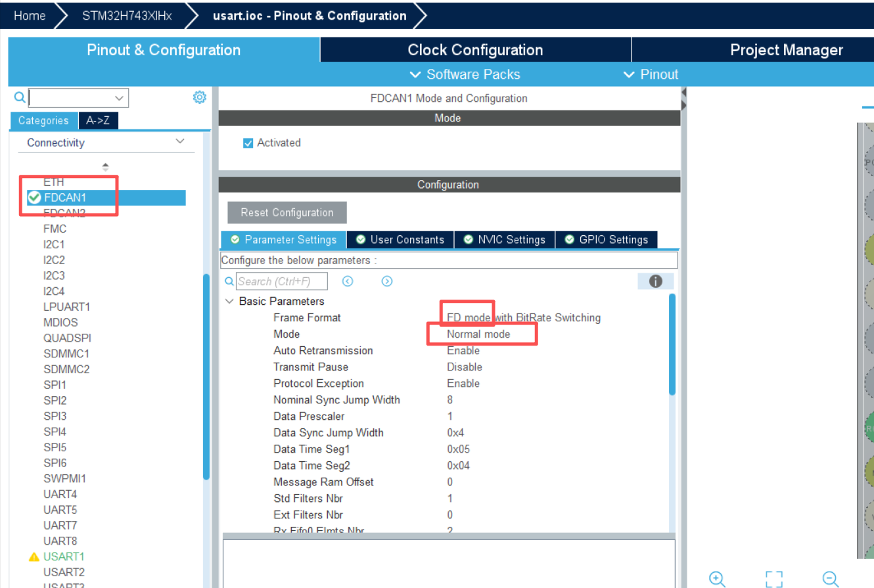The width and height of the screenshot is (874, 588).
Task: Open the peripheral search dropdown
Action: click(x=119, y=98)
